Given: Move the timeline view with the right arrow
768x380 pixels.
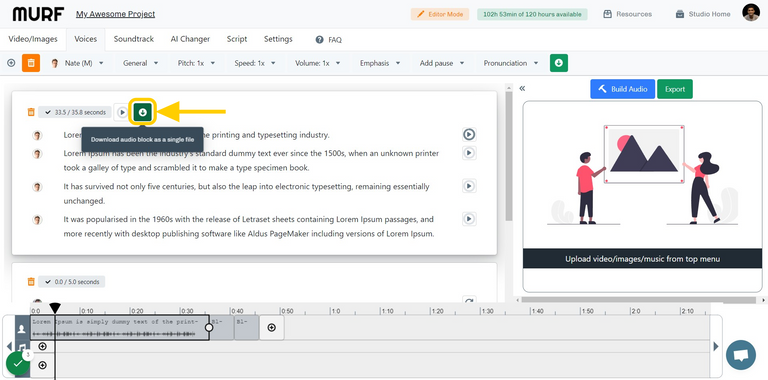Looking at the screenshot, I should coord(716,346).
